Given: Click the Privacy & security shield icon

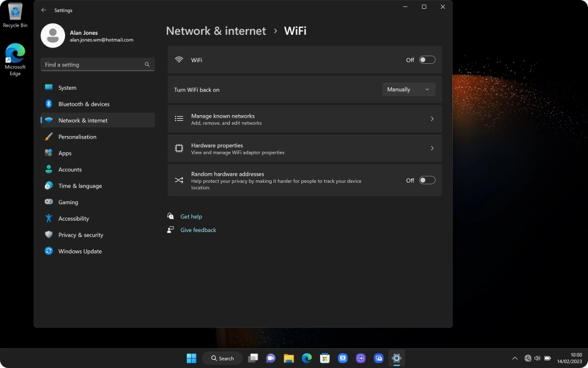Looking at the screenshot, I should click(x=49, y=235).
